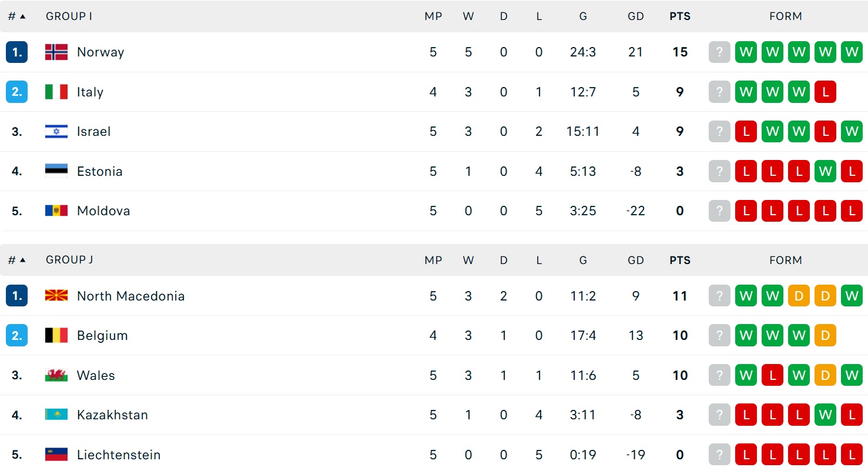
Task: Click Estonia's green win form badge
Action: (x=825, y=172)
